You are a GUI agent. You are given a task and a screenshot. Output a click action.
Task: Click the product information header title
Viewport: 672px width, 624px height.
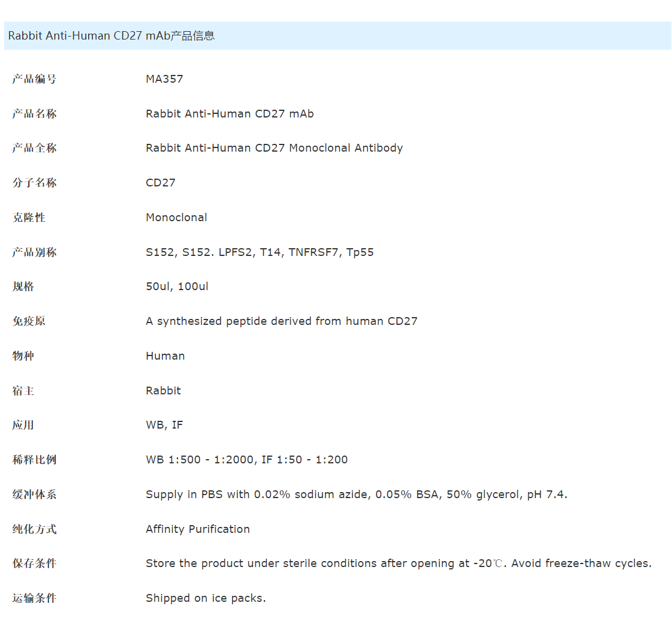point(112,36)
